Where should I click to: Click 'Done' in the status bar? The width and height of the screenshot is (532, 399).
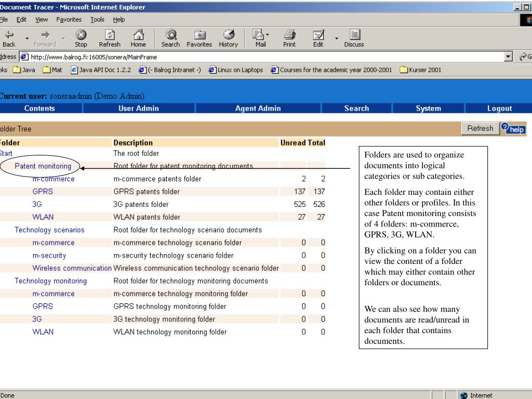tap(7, 395)
